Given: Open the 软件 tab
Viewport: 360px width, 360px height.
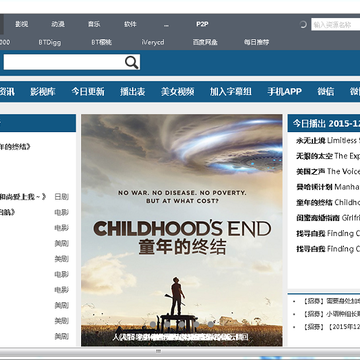Looking at the screenshot, I should coord(130,24).
